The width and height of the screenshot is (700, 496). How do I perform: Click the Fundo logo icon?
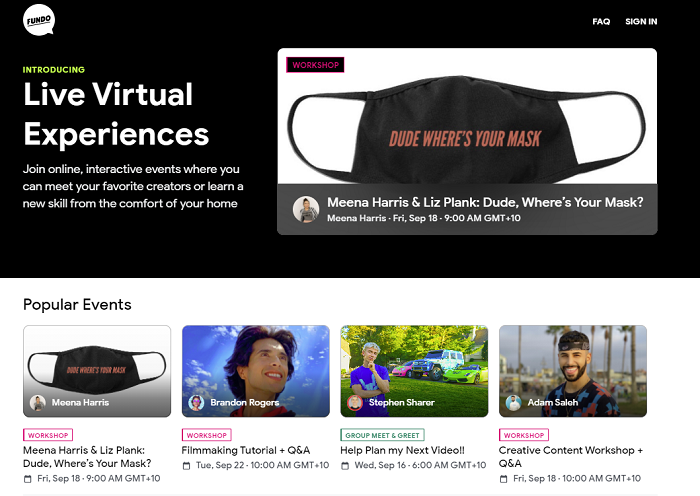pos(39,20)
